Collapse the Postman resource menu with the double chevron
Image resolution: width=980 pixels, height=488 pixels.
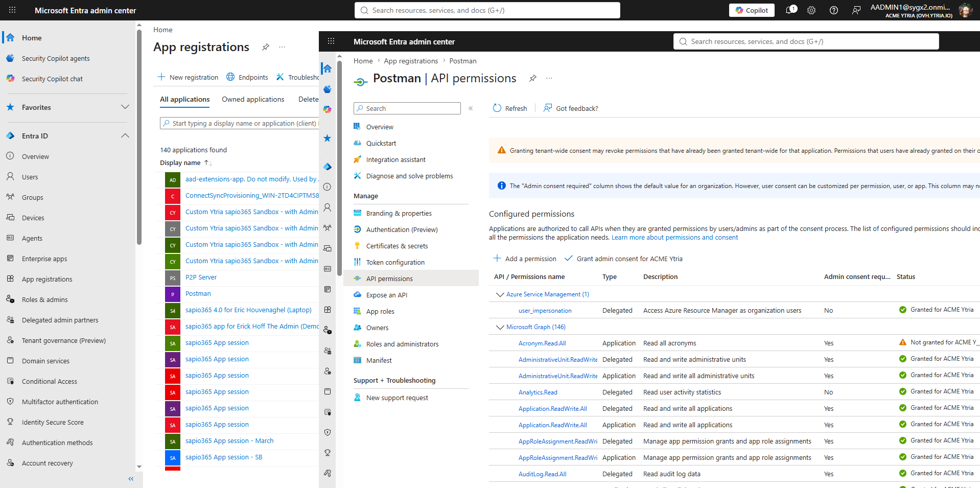coord(471,108)
